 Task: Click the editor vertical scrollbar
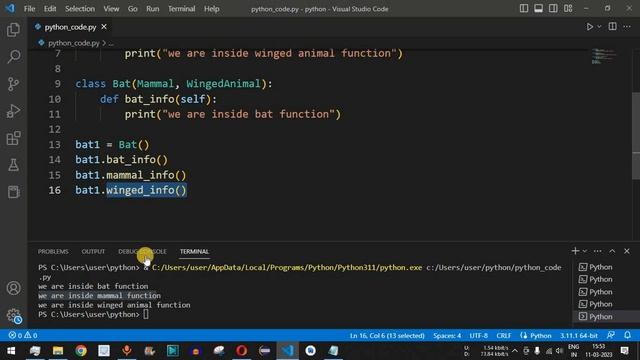(636, 135)
